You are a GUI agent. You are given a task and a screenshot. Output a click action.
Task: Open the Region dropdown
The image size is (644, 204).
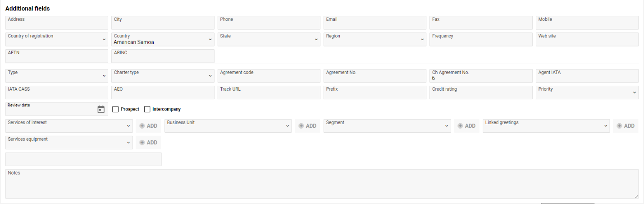pos(375,39)
